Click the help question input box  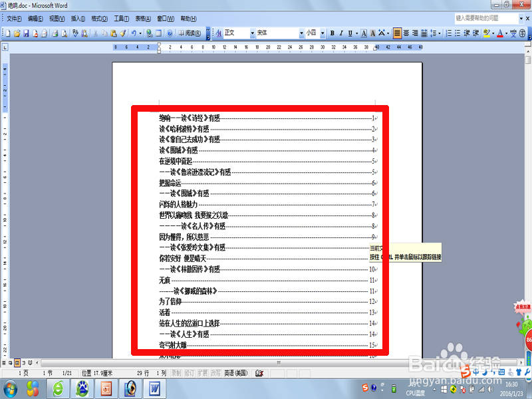click(x=486, y=19)
